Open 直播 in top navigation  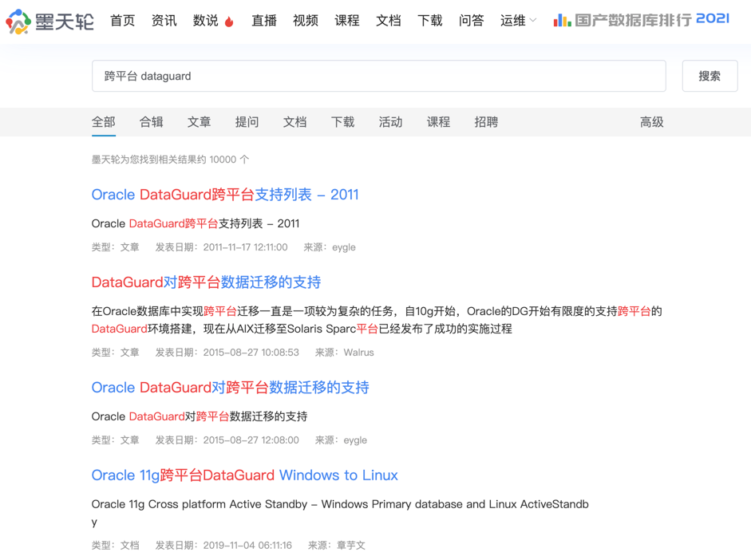[264, 21]
